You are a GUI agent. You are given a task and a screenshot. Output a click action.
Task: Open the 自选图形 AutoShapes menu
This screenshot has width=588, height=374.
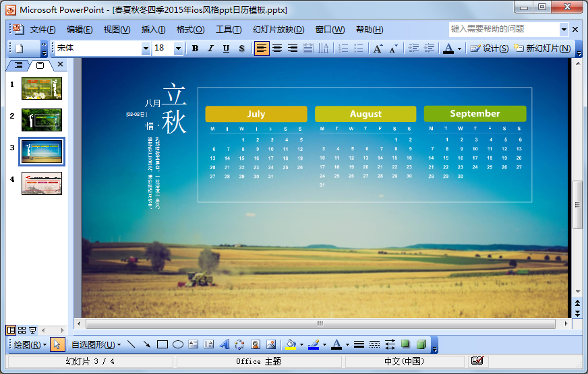click(x=96, y=344)
